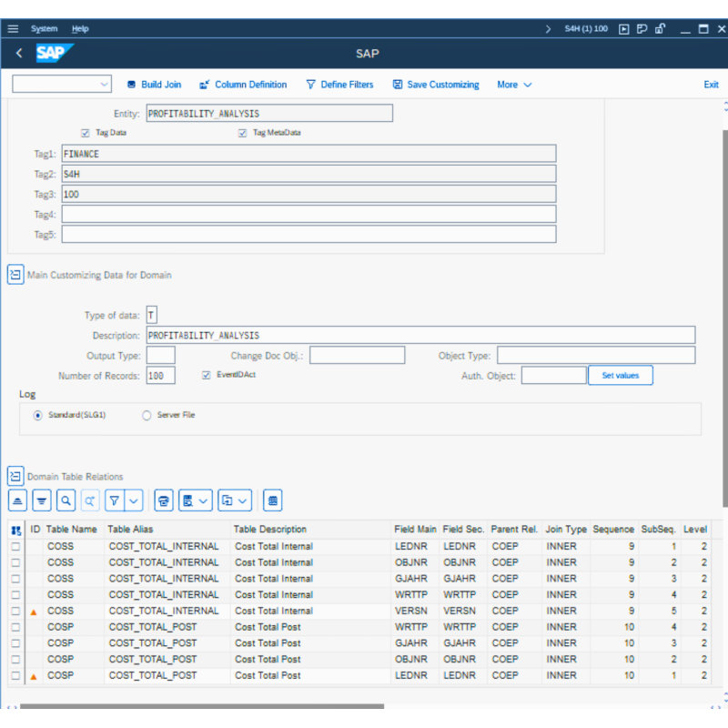Click the Find magnifier icon above the table
Viewport: 728px width, 728px height.
click(66, 500)
